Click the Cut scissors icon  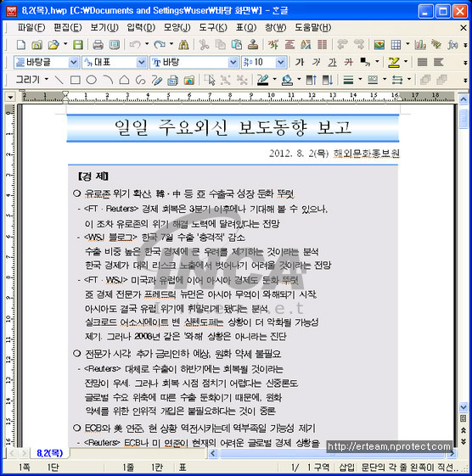[x=204, y=45]
